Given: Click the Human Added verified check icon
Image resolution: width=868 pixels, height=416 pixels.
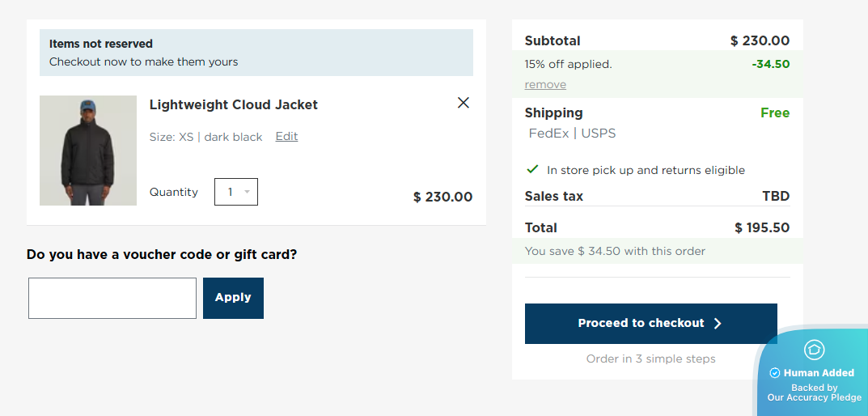Looking at the screenshot, I should pos(774,373).
